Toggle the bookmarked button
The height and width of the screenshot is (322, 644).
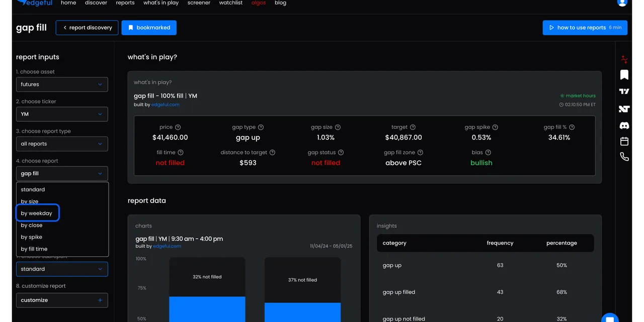(149, 28)
